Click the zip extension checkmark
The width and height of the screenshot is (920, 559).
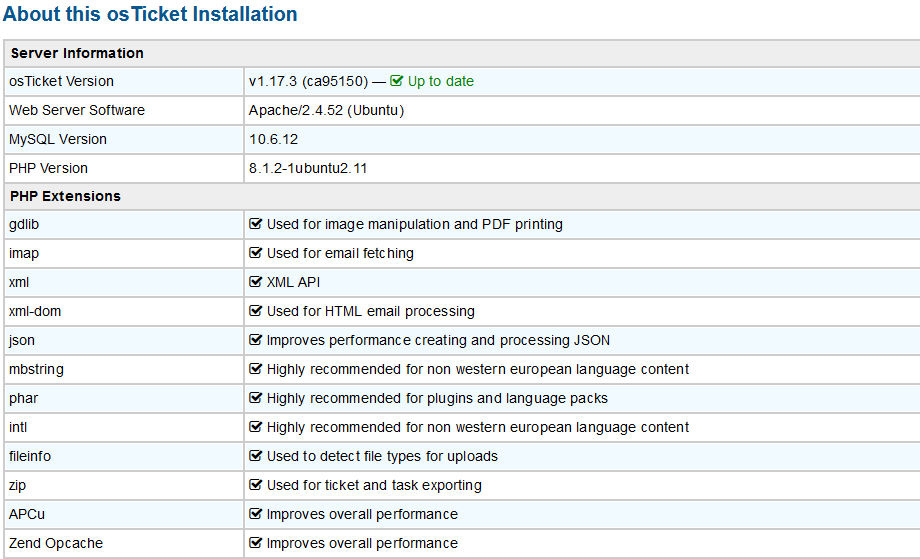coord(256,485)
